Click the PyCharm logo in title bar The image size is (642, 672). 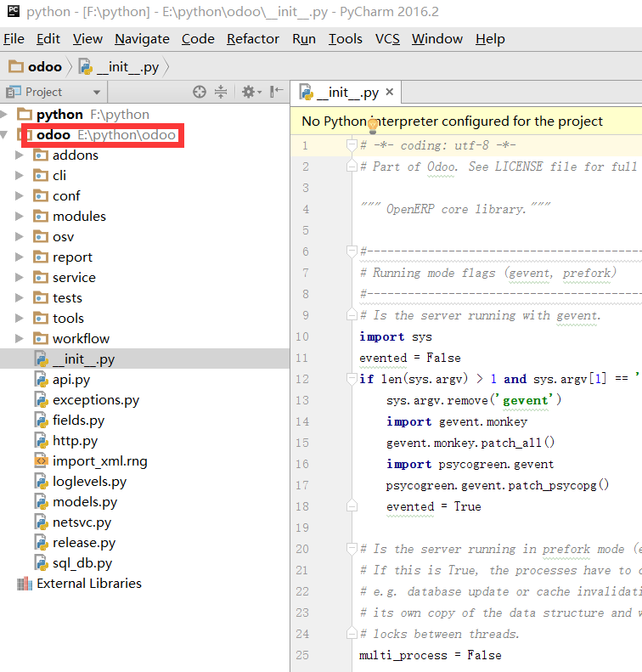14,11
